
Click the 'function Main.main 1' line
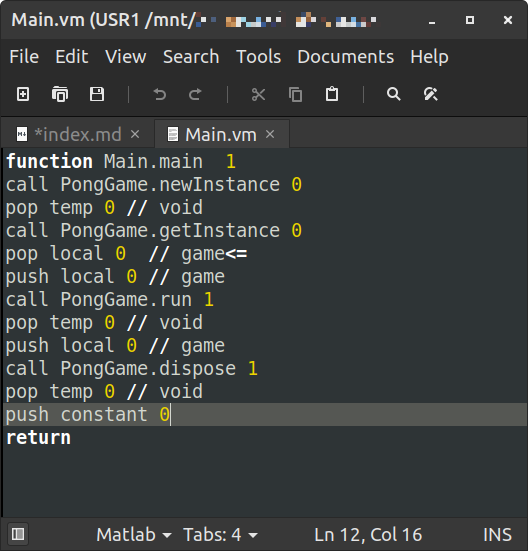tap(121, 162)
